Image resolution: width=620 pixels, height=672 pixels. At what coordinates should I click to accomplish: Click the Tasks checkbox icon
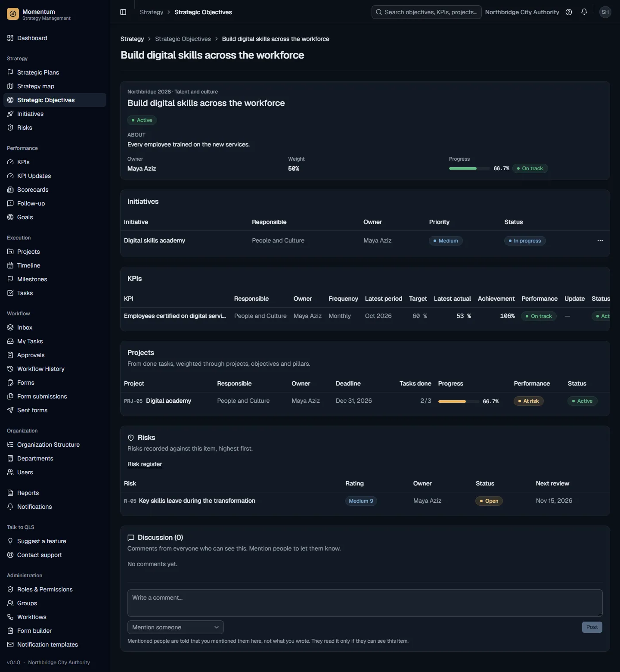tap(10, 293)
